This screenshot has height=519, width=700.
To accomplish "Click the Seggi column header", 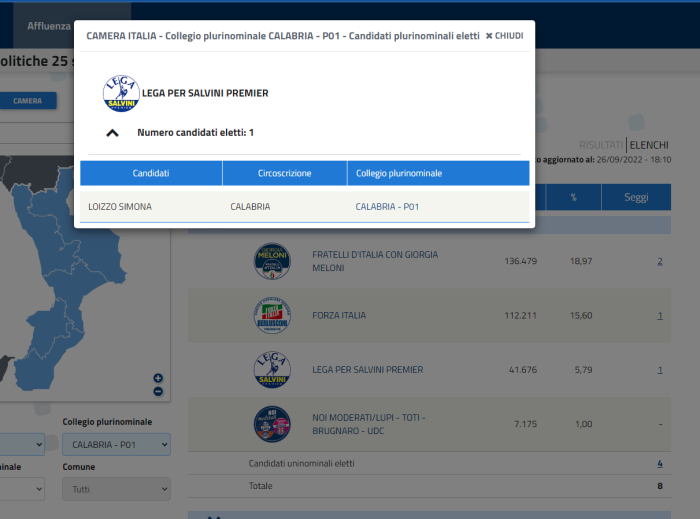I will [x=636, y=197].
